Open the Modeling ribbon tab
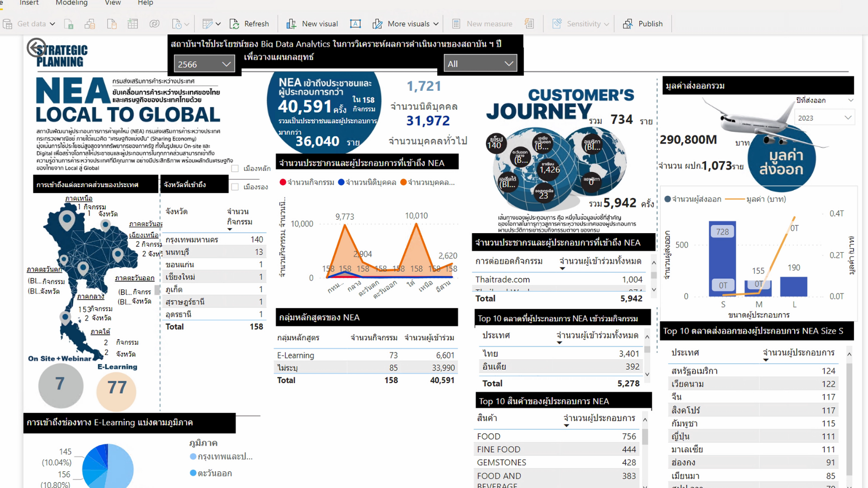 (x=71, y=3)
